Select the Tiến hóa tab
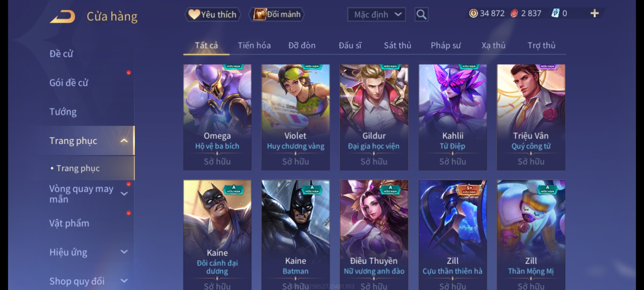The height and width of the screenshot is (290, 644). click(x=254, y=45)
